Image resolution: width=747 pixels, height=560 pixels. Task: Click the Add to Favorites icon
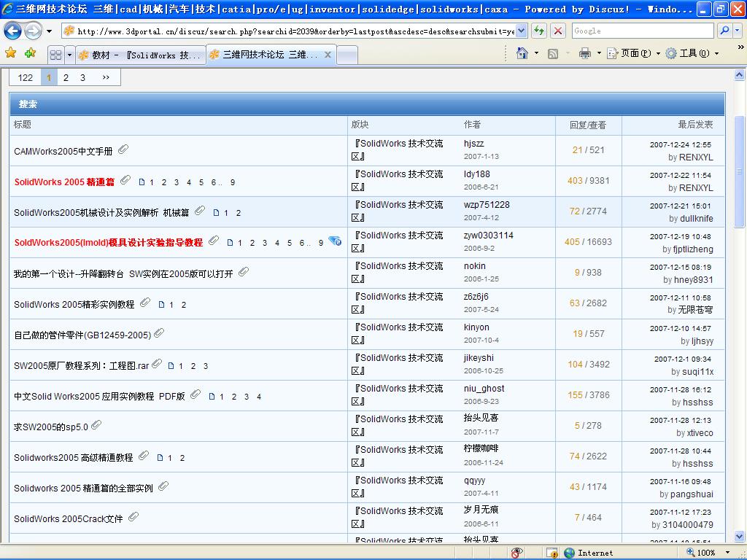coord(30,53)
